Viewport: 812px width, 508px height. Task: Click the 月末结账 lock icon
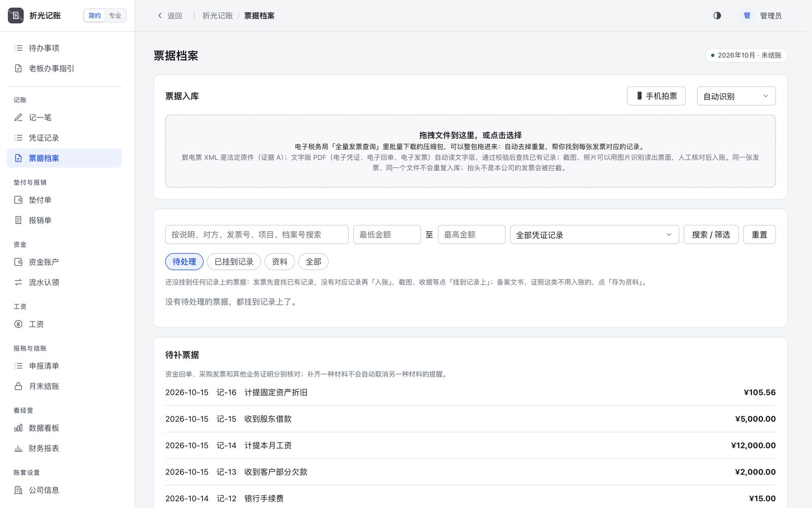(18, 386)
